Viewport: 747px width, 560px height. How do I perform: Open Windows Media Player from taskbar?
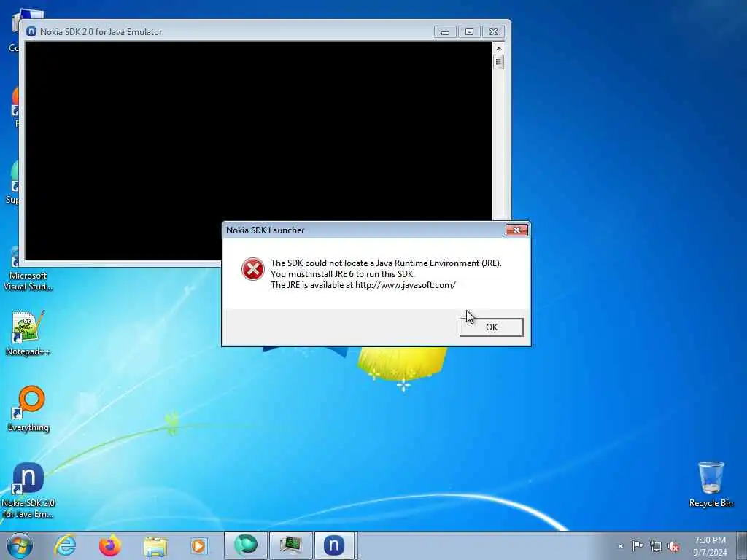coord(199,545)
